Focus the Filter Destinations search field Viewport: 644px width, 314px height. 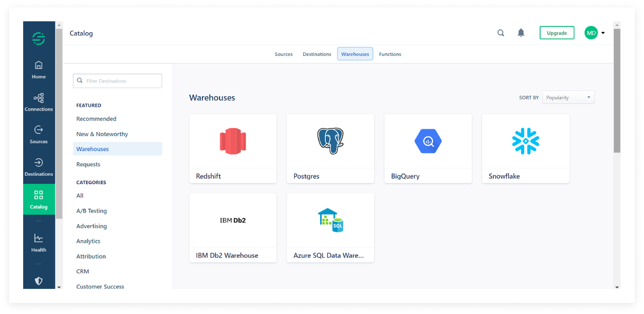coord(118,81)
